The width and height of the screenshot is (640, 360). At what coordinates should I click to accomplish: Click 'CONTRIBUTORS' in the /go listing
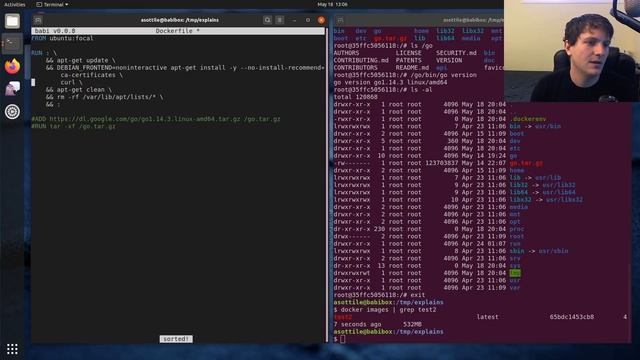(x=356, y=68)
